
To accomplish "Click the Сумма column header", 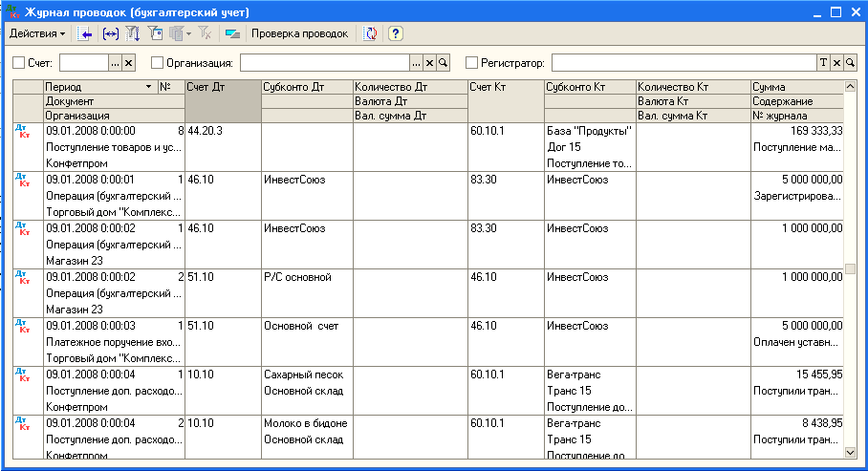I will pyautogui.click(x=795, y=87).
